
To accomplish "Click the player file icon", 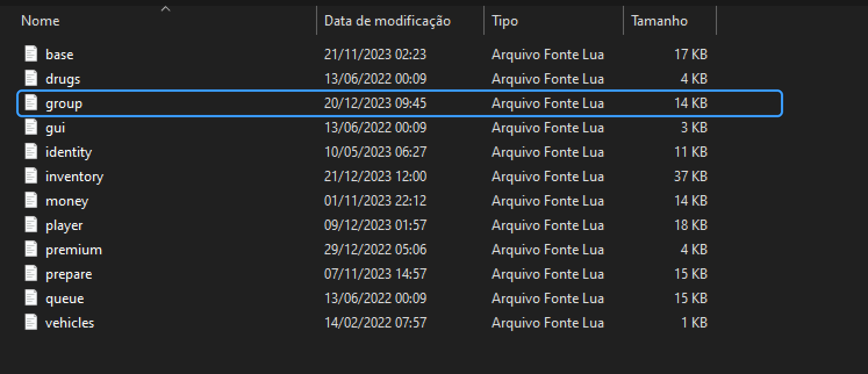I will [31, 225].
